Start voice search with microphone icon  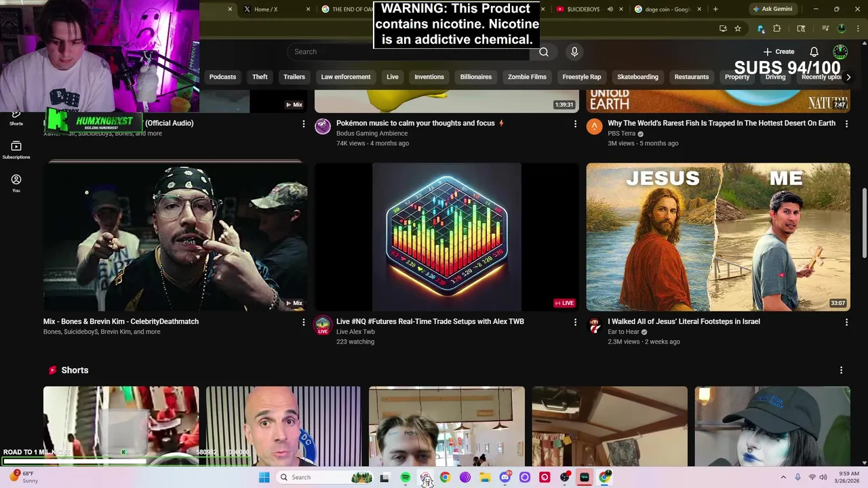pyautogui.click(x=574, y=52)
